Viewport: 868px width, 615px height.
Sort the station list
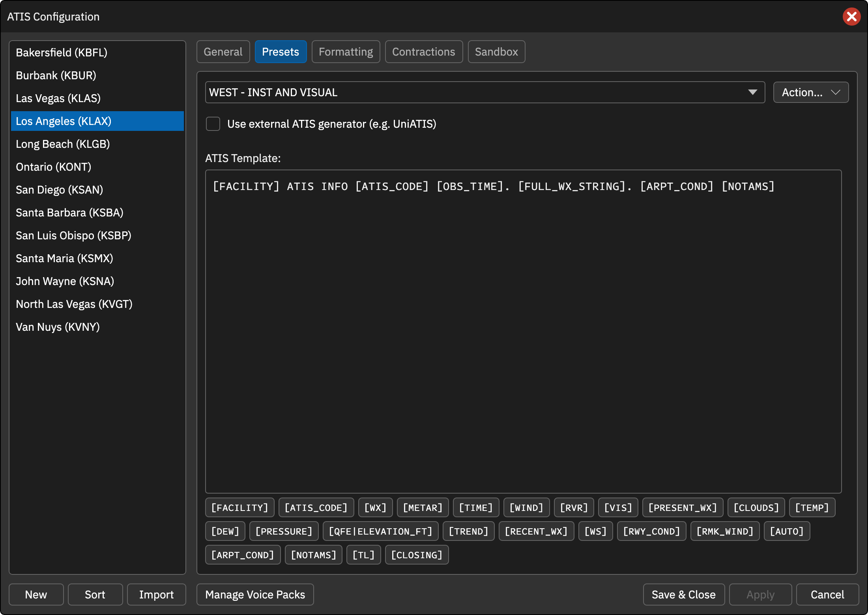coord(95,594)
